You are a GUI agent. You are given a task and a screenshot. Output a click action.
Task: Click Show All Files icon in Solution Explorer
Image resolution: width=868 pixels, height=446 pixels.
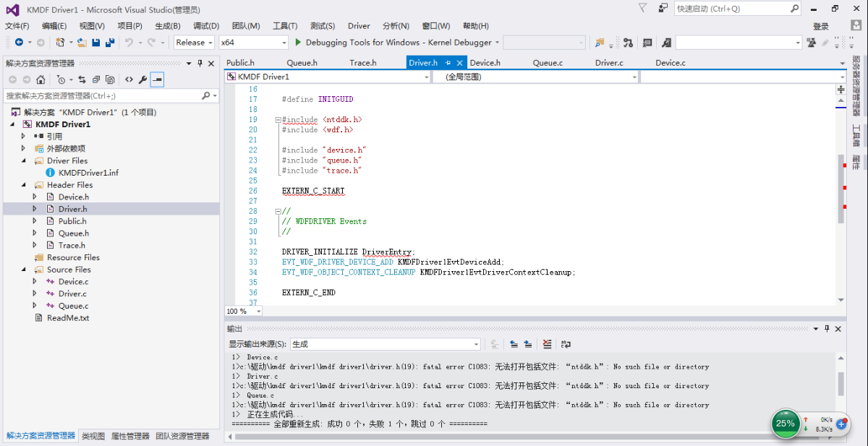[x=110, y=80]
